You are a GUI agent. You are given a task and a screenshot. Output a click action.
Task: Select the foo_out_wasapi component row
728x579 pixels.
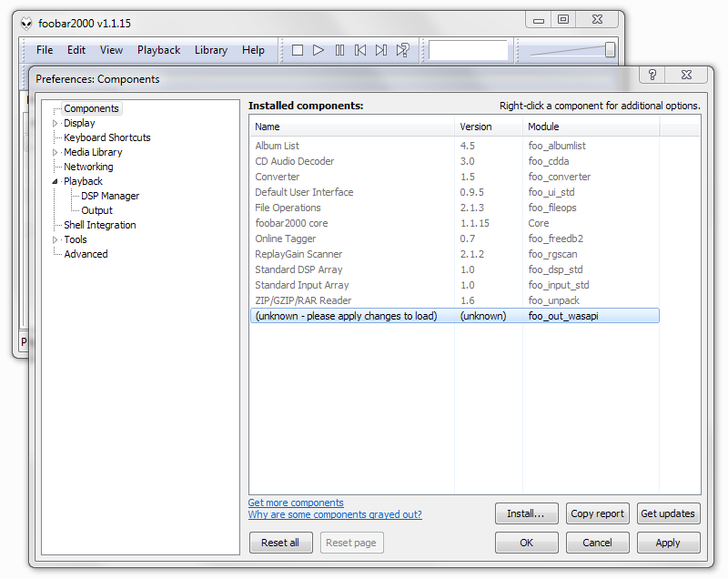click(453, 316)
